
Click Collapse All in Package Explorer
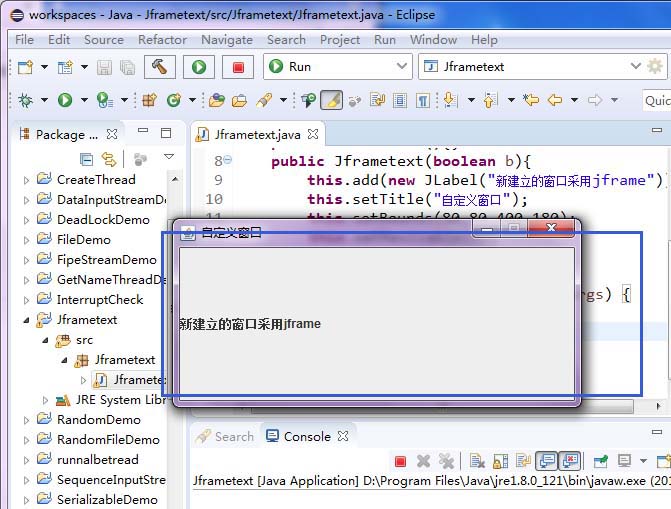87,158
